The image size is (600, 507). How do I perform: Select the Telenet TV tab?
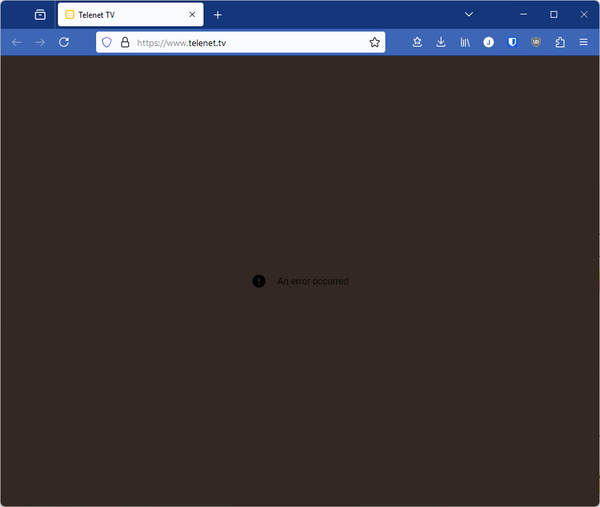point(120,15)
